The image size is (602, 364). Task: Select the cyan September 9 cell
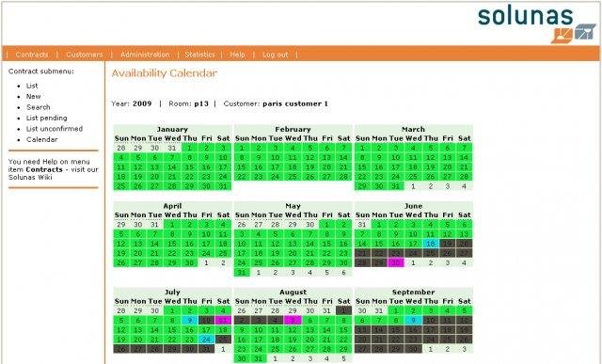(413, 320)
